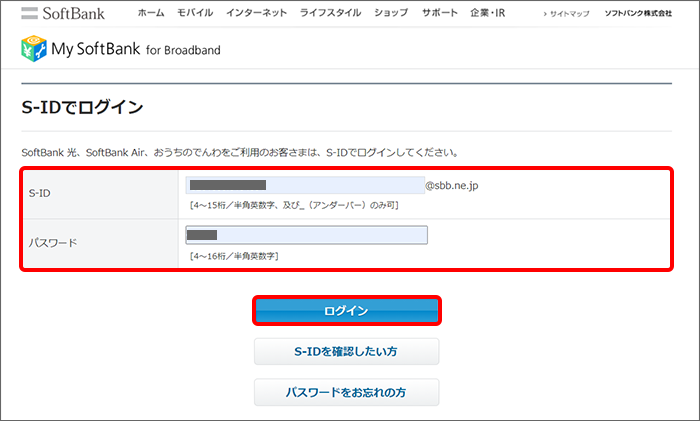This screenshot has height=421, width=700.
Task: Click the S-IDでログイン heading
Action: pyautogui.click(x=82, y=107)
